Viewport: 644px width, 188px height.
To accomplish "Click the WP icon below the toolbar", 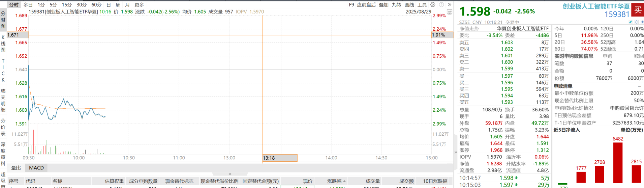I will [449, 12].
